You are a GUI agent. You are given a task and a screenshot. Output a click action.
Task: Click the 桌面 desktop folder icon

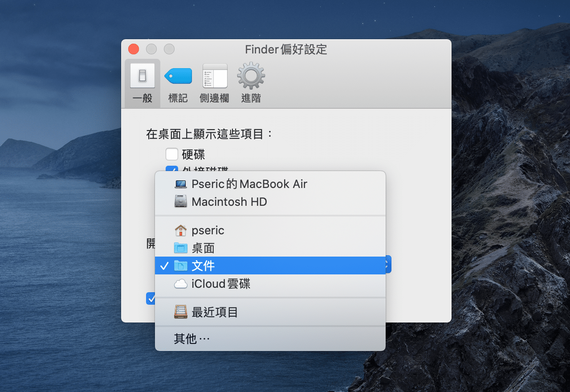tap(181, 248)
